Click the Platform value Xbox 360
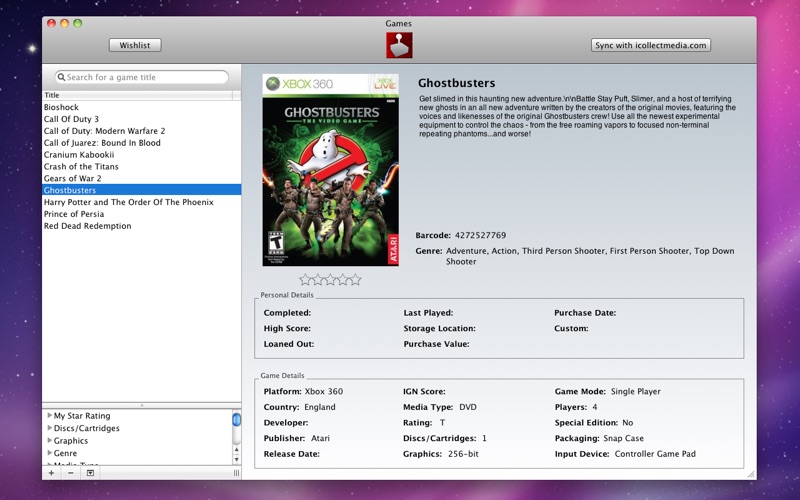Viewport: 800px width, 500px height. coord(324,391)
